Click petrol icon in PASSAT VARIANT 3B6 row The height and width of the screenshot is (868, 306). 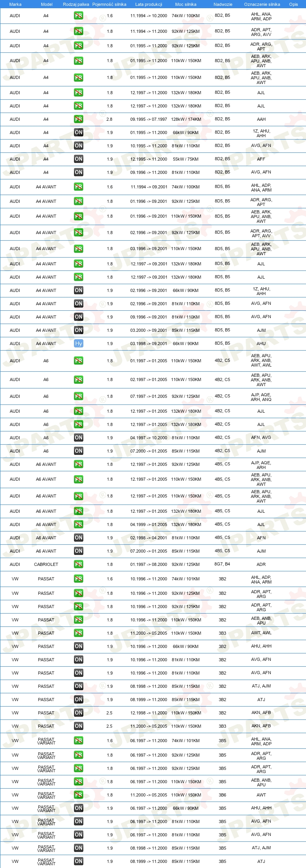click(79, 795)
